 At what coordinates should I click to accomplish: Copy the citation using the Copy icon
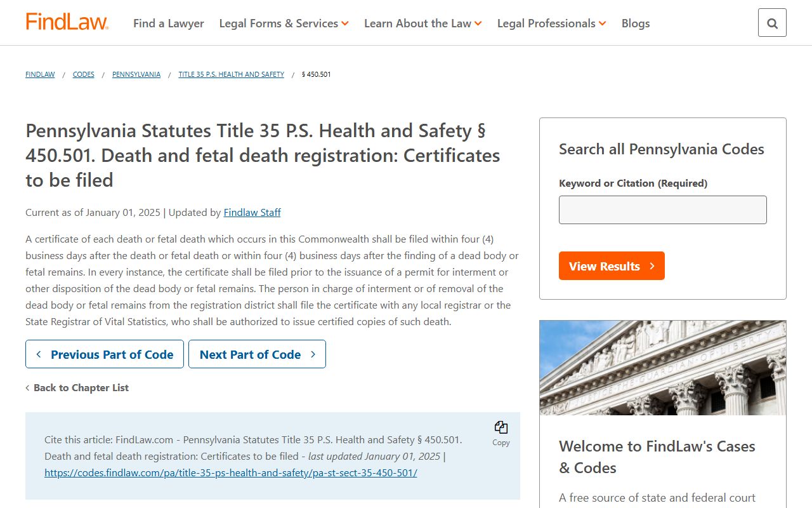(x=501, y=433)
